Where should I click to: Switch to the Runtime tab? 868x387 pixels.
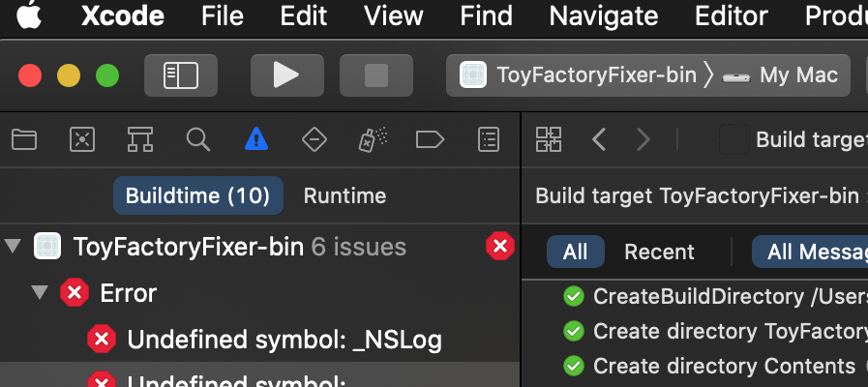point(344,195)
